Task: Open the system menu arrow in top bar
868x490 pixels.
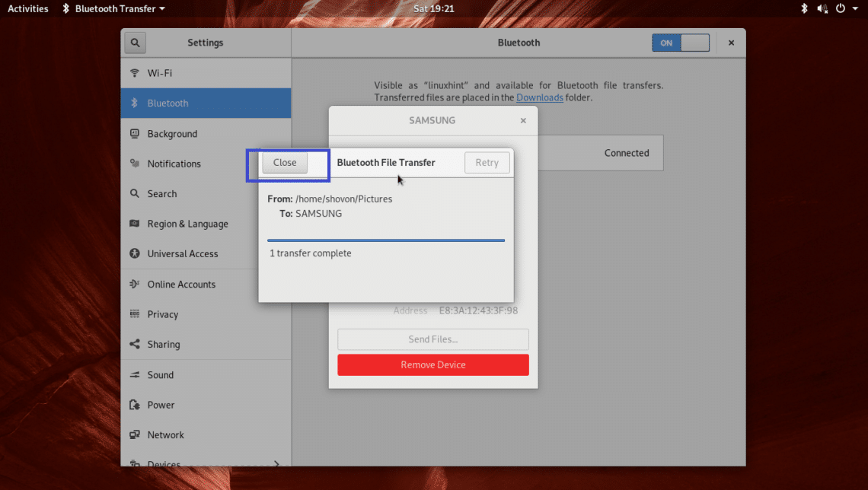Action: [855, 8]
